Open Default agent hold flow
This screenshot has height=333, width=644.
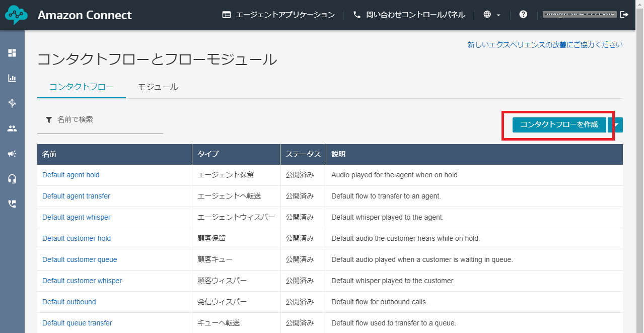click(71, 175)
